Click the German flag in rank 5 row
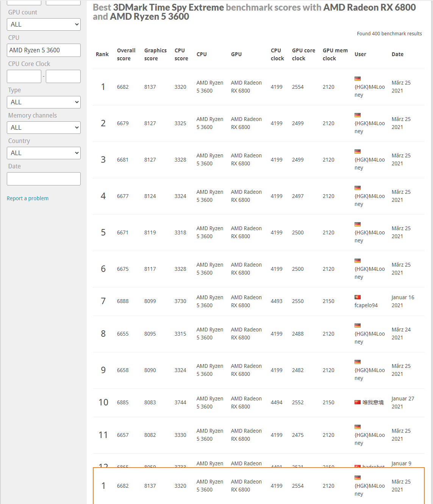433x504 pixels. click(x=357, y=225)
